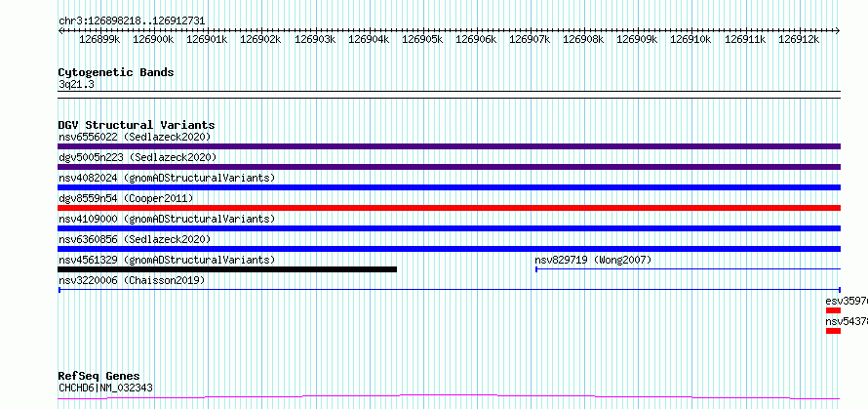Click the 126912k ruler position
Screen dimensions: 868x409
799,40
